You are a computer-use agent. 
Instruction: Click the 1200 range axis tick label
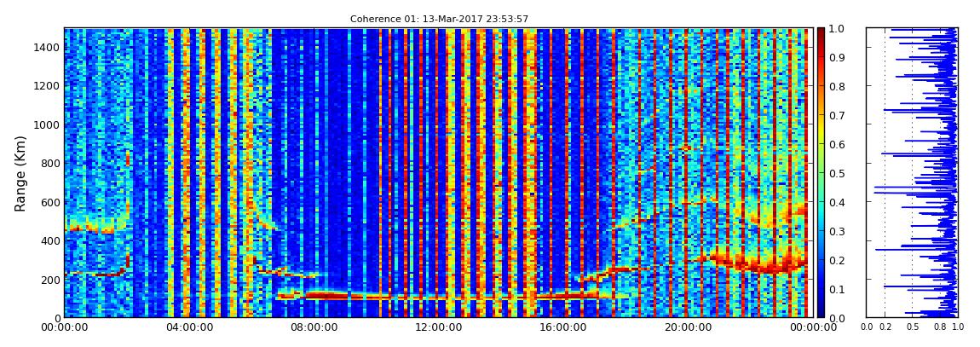pyautogui.click(x=46, y=86)
